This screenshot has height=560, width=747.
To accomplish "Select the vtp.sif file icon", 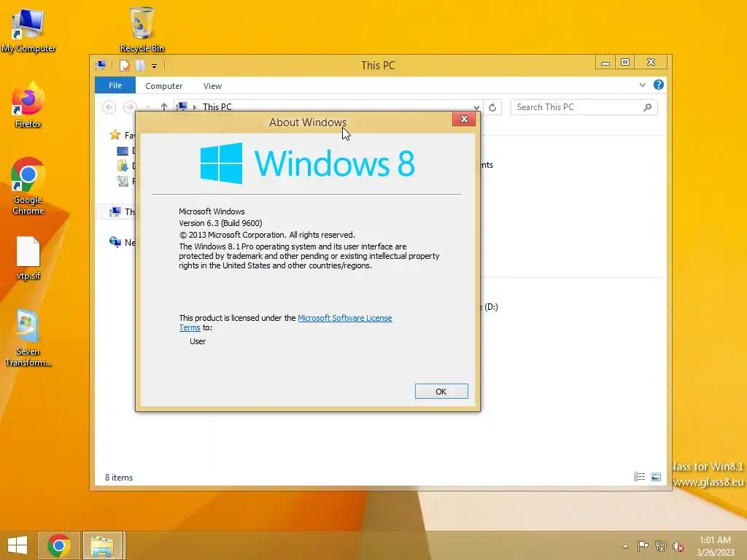I will point(28,258).
